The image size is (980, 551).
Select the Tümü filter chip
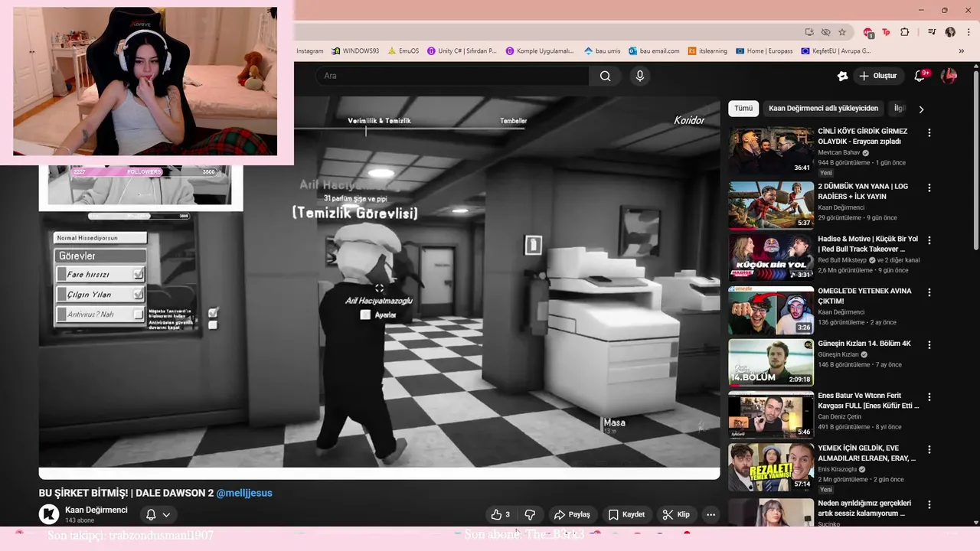(743, 109)
